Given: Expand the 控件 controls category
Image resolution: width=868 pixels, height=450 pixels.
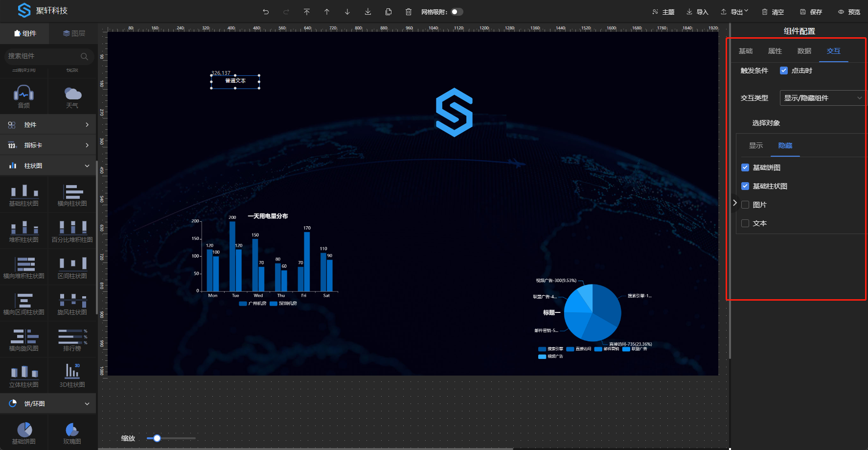Looking at the screenshot, I should pyautogui.click(x=48, y=125).
